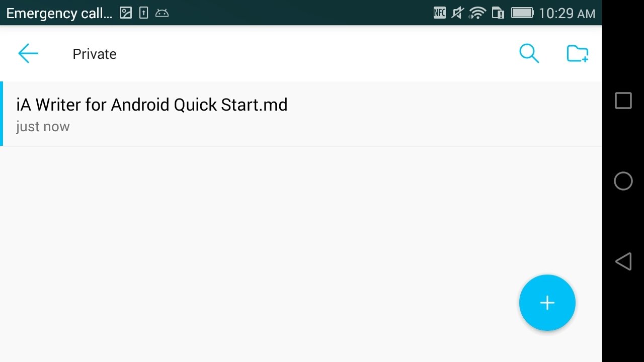
Task: Tap the Private folder title
Action: click(x=94, y=54)
